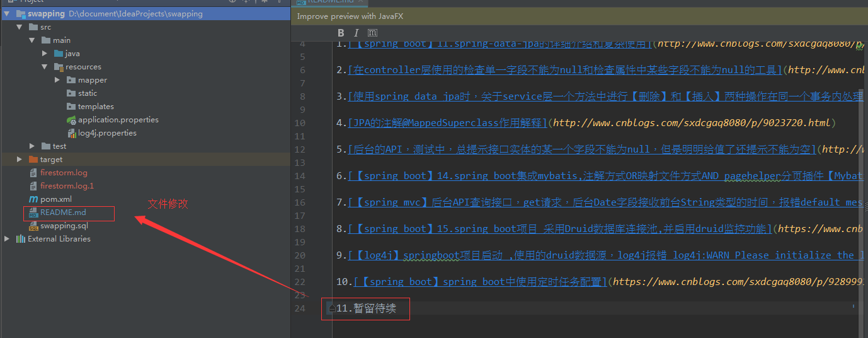
Task: Click the static folder icon
Action: point(71,93)
